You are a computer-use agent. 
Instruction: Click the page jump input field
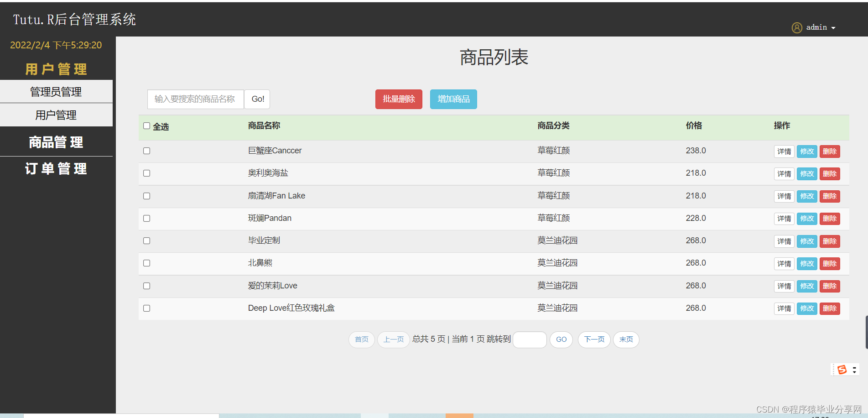click(x=530, y=340)
